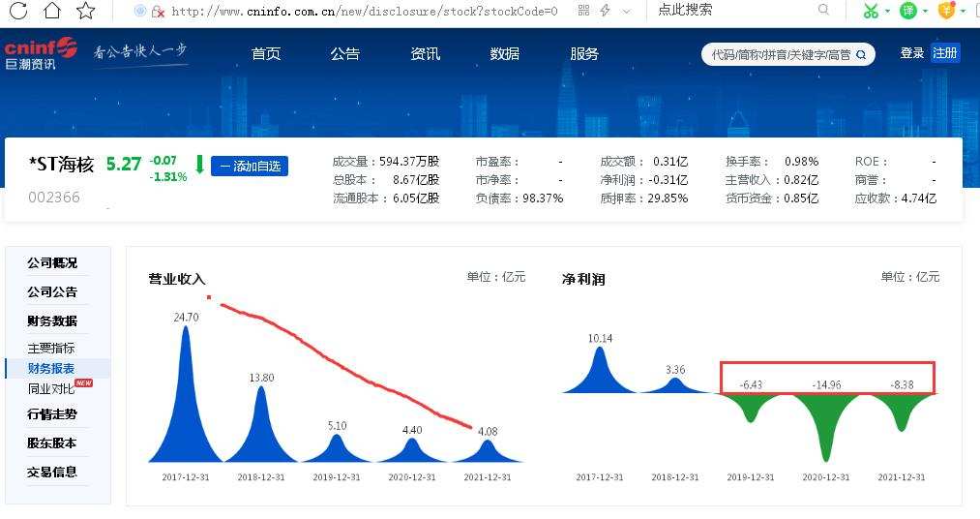980x519 pixels.
Task: Expand the address bar dropdown arrow
Action: tap(627, 11)
